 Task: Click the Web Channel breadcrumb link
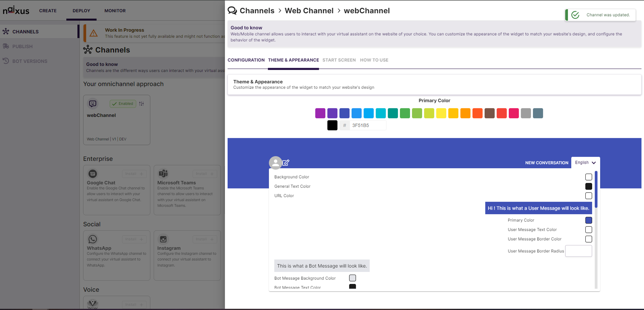(x=309, y=11)
